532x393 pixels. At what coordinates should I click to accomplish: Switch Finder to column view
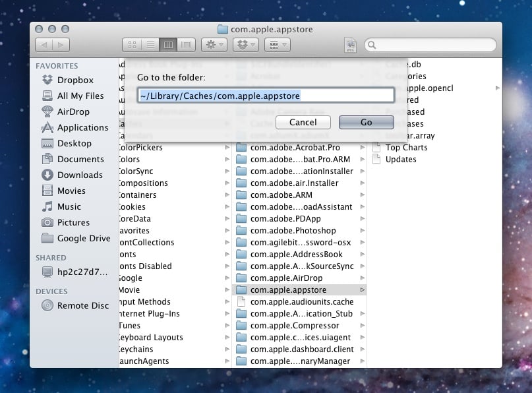(168, 45)
